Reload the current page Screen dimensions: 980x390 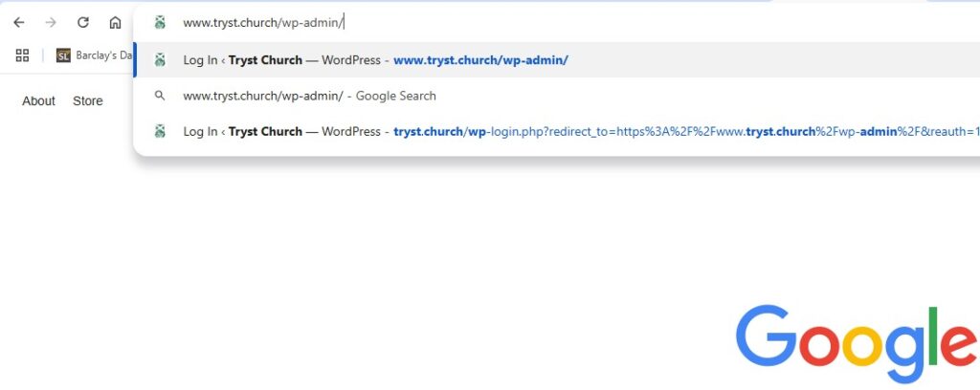[x=83, y=23]
